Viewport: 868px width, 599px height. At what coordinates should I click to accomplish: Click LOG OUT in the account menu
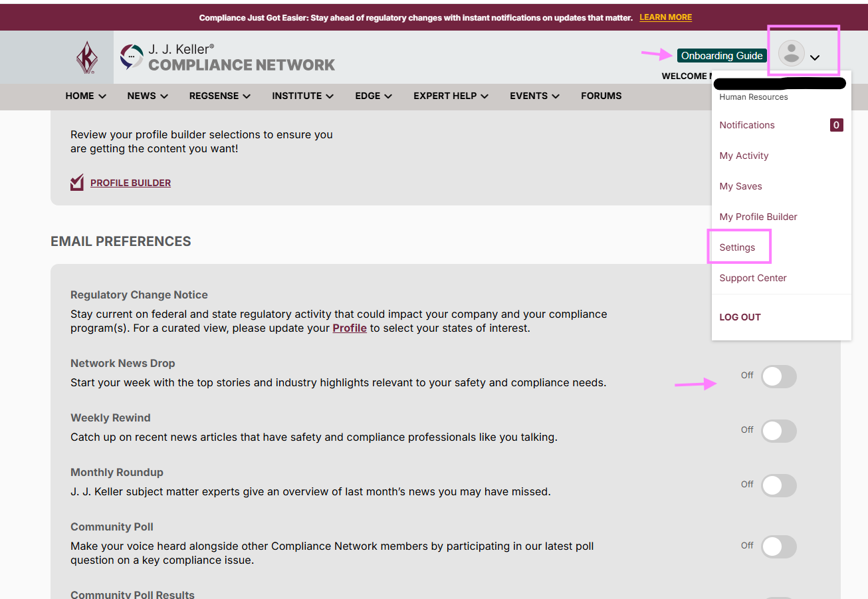(740, 317)
